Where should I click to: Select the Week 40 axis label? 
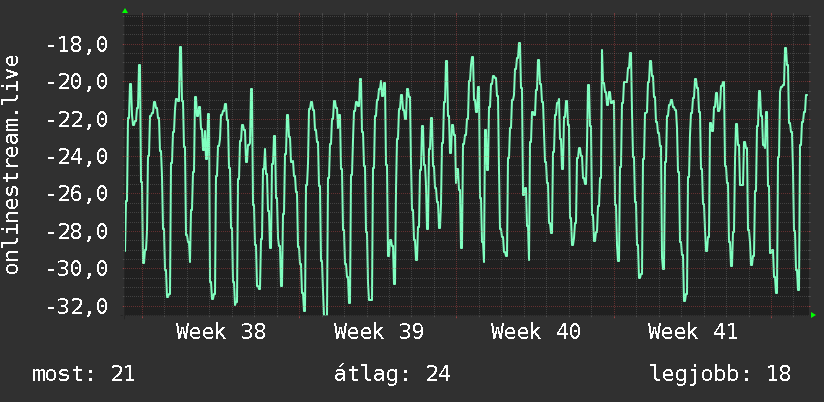click(x=535, y=332)
